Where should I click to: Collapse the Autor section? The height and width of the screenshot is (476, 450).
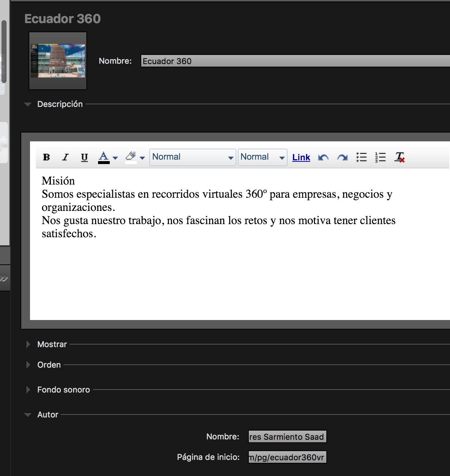28,415
